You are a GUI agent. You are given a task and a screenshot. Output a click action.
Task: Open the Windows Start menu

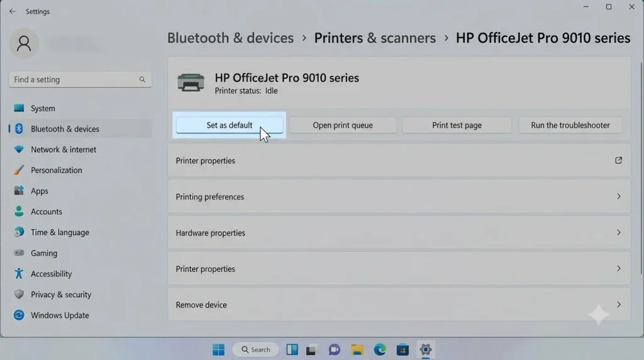(218, 350)
